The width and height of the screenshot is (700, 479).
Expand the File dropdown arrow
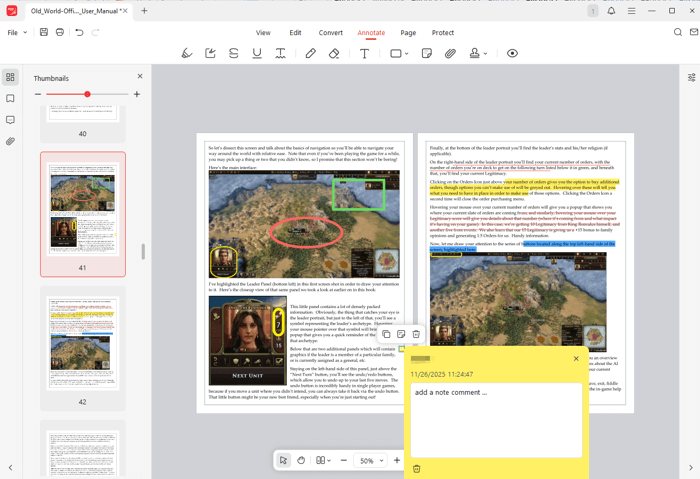(25, 33)
